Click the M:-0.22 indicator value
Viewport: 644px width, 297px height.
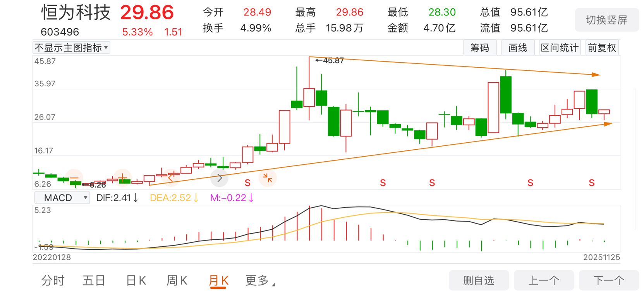point(232,198)
